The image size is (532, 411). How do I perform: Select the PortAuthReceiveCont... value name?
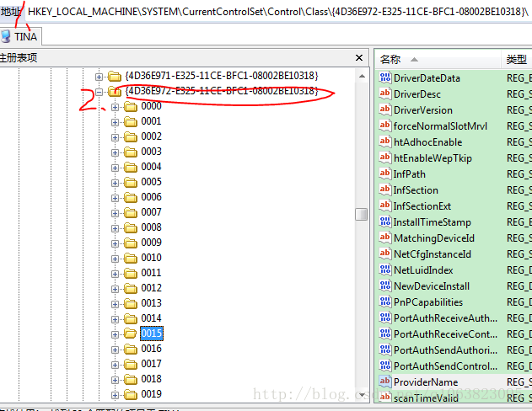click(445, 334)
